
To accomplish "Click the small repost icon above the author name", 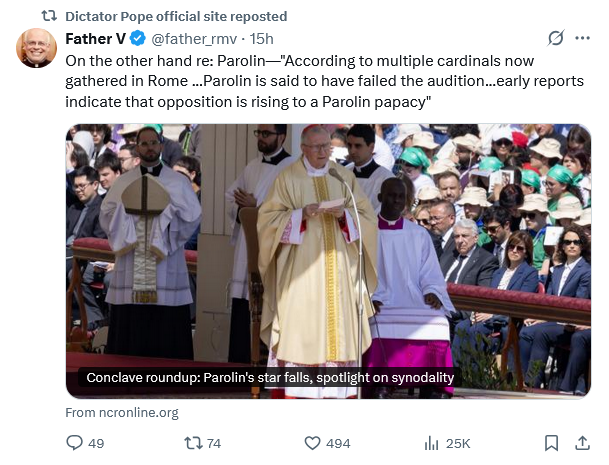I will (x=49, y=16).
